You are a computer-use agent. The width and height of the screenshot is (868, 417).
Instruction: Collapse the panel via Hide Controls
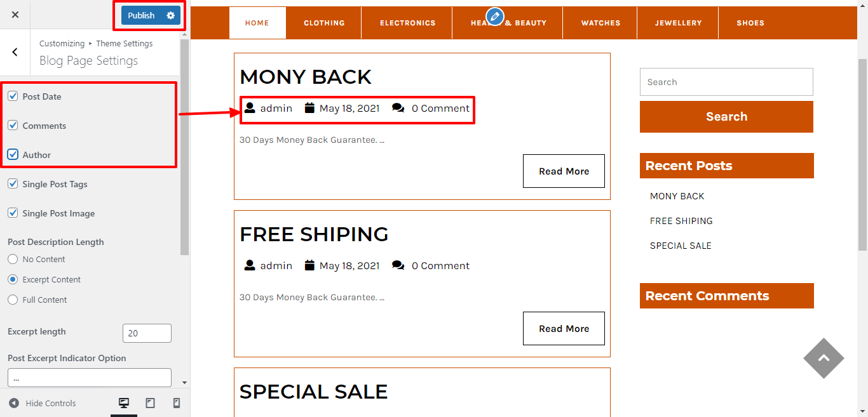[x=43, y=403]
